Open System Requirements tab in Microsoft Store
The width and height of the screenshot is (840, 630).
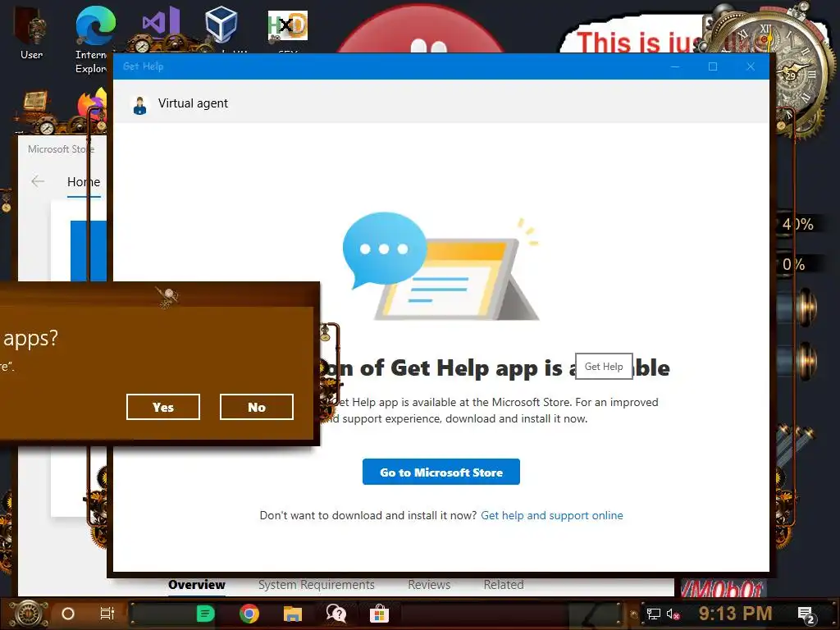click(316, 585)
